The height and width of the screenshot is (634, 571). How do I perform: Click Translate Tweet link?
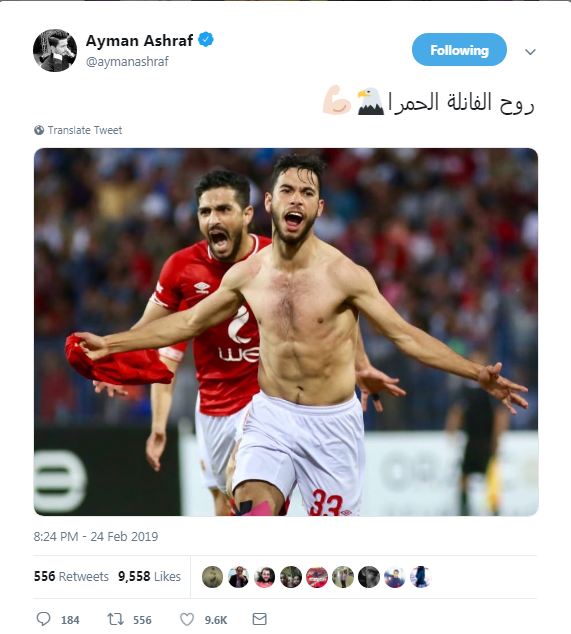(85, 130)
